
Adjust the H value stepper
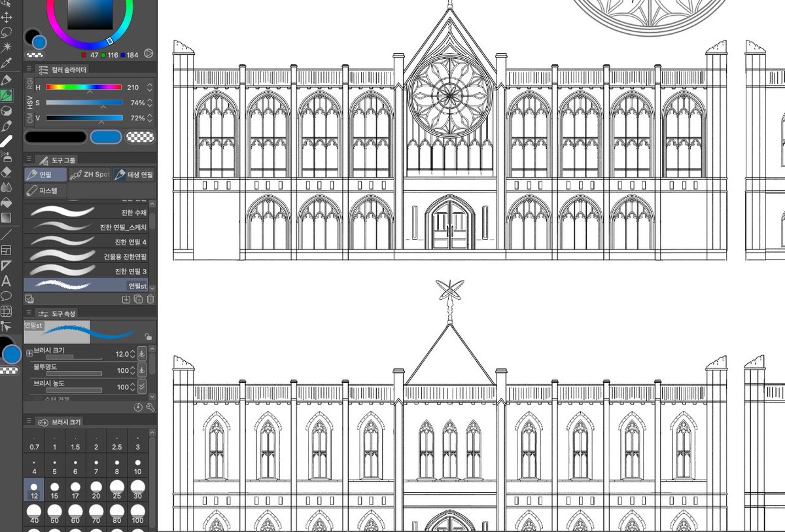150,87
